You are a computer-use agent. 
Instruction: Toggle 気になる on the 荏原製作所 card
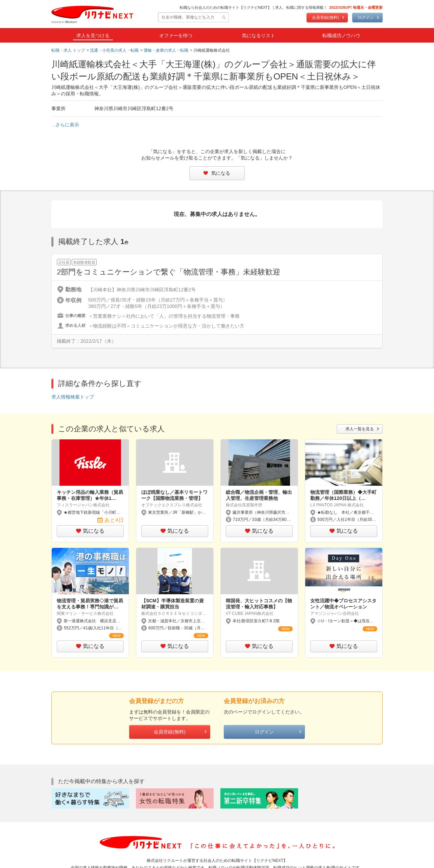pos(259,531)
